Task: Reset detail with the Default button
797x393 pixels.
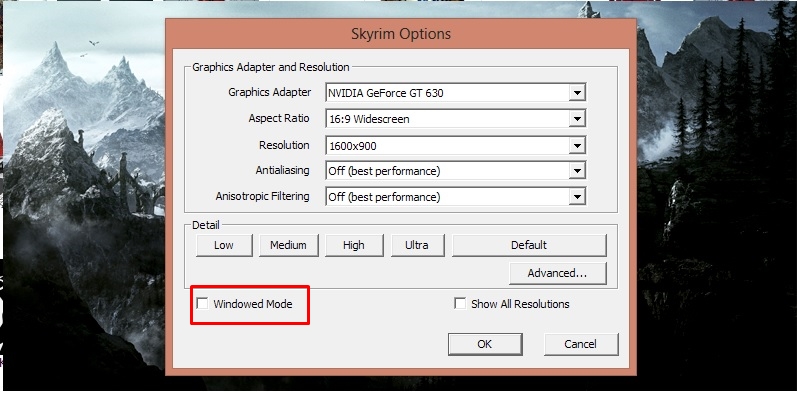Action: 529,245
